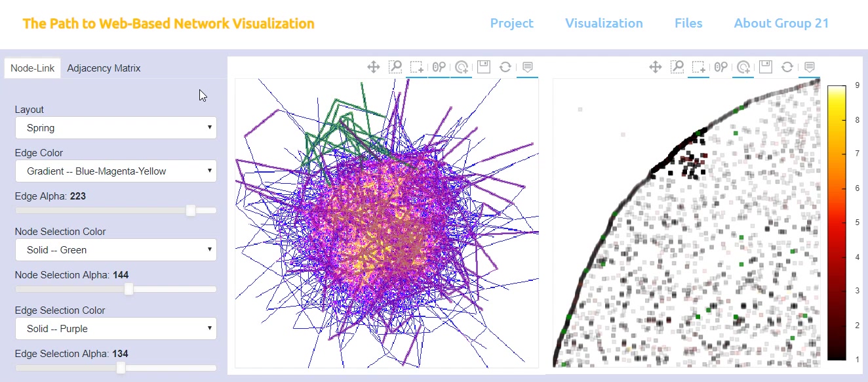Select the Pan tool above the adjacency matrix plot

[654, 66]
